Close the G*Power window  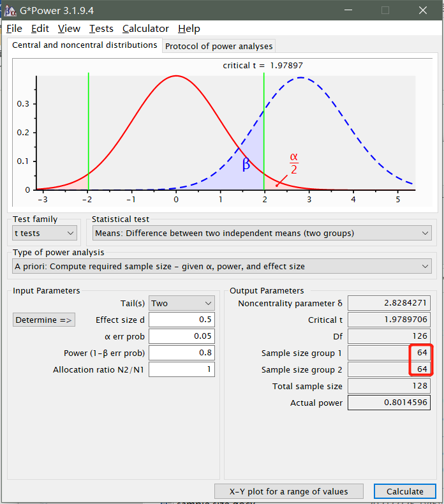click(423, 10)
